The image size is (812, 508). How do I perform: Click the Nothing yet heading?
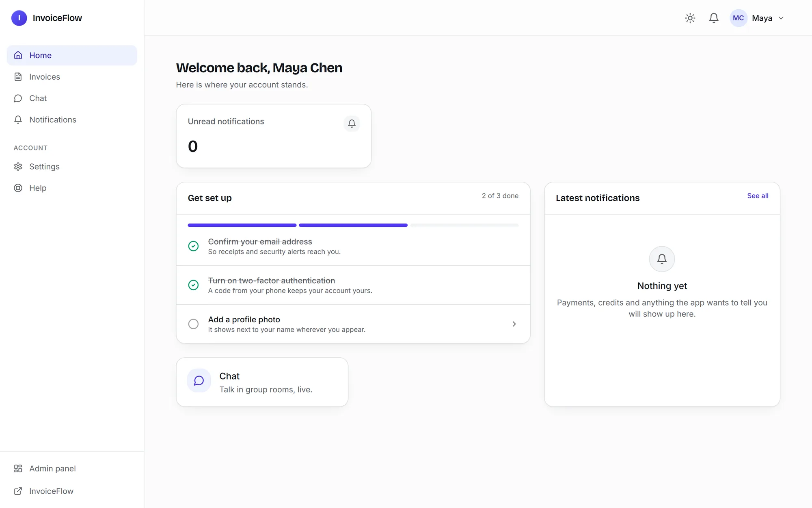click(x=662, y=286)
